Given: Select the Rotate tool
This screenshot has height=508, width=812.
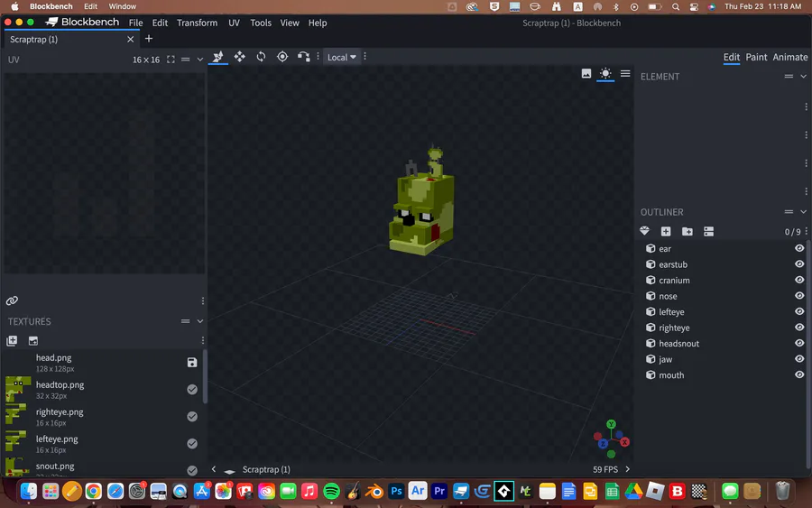Looking at the screenshot, I should [x=261, y=57].
